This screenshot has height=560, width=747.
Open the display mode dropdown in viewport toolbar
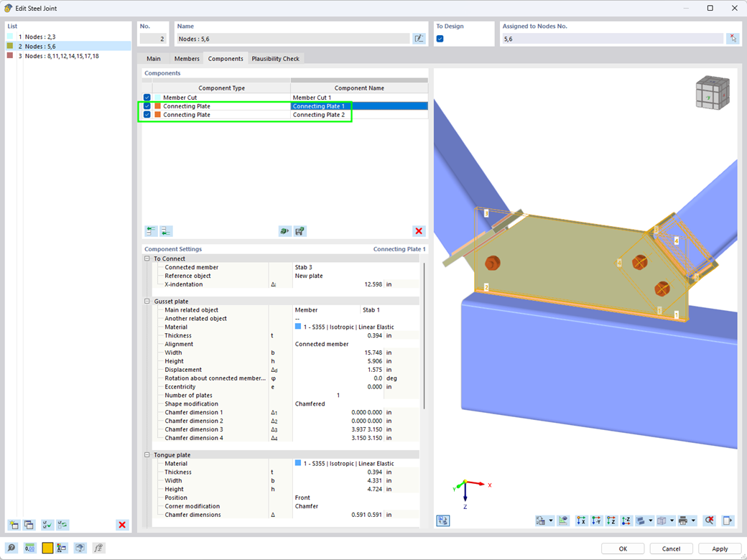click(x=650, y=520)
